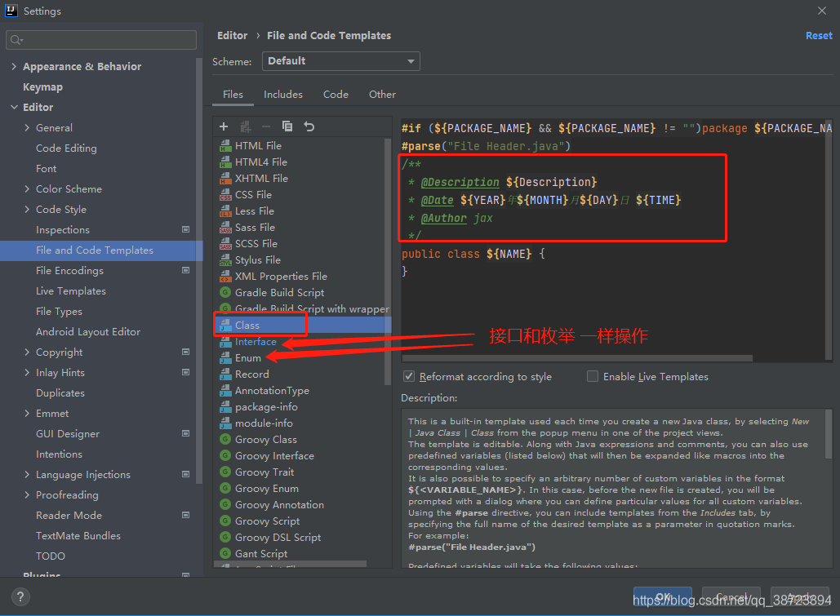Select the AnnotationType template
The image size is (840, 616).
point(272,391)
